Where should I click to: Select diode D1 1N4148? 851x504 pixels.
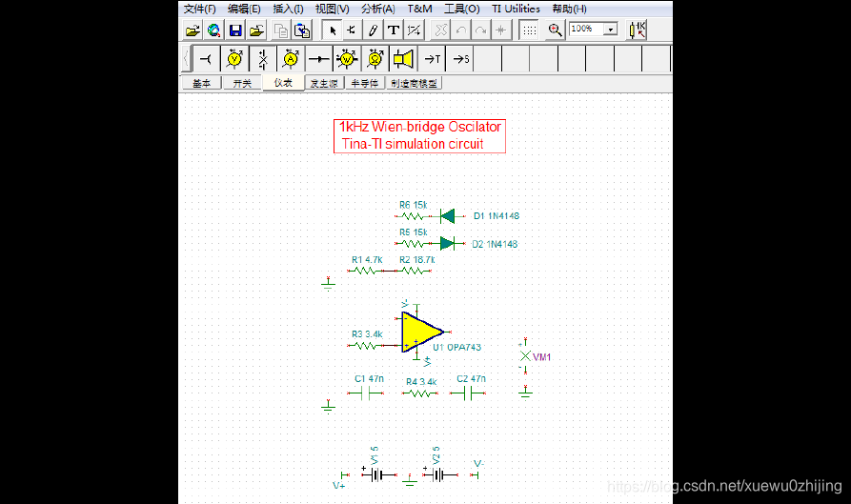[x=447, y=216]
